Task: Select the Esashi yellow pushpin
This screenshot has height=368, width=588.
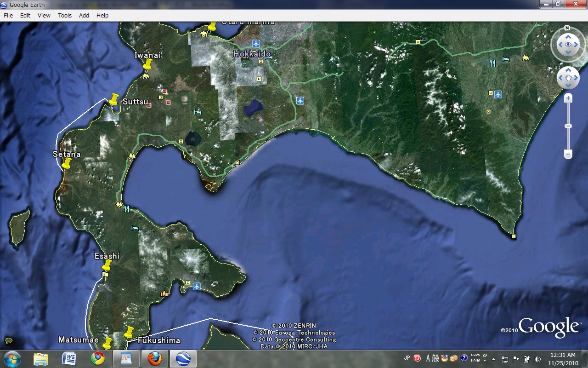Action: coord(107,265)
